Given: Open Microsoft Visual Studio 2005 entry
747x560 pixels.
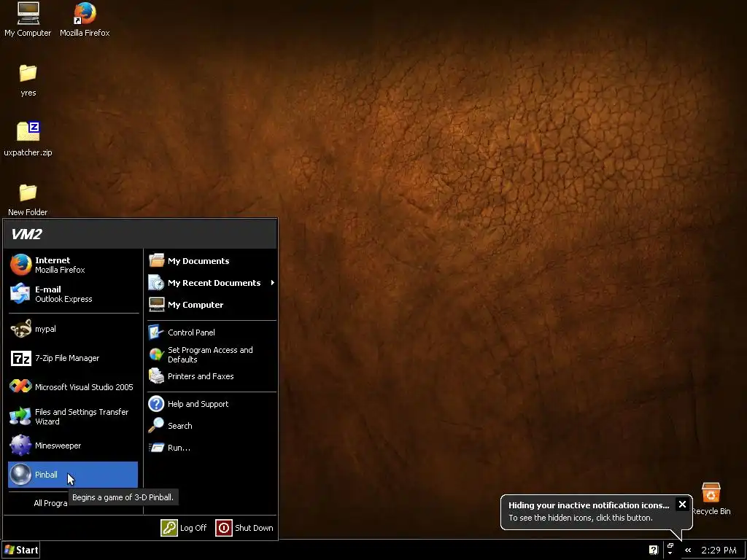Looking at the screenshot, I should point(73,386).
